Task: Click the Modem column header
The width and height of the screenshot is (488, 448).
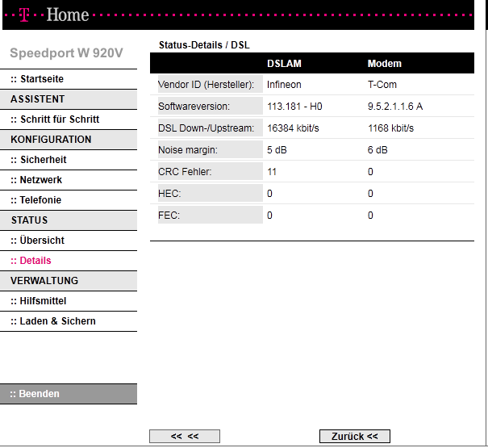Action: (385, 64)
